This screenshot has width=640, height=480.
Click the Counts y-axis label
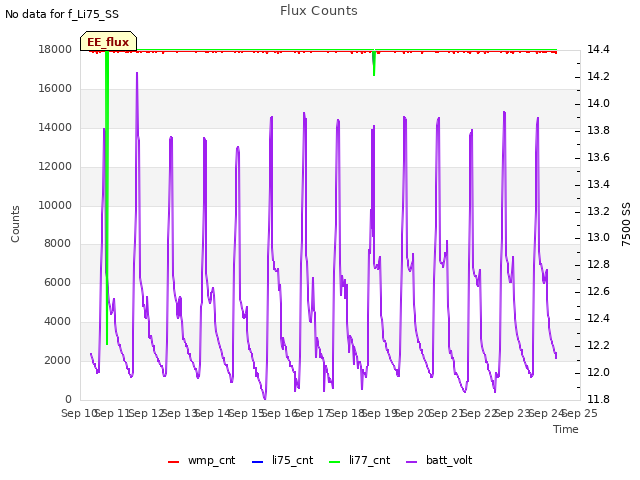(15, 224)
